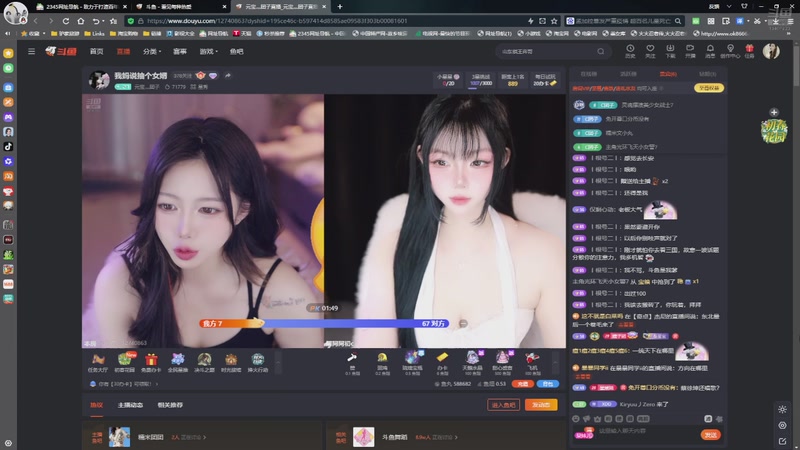Viewport: 800px width, 450px height.
Task: Click the orange 发送 send button
Action: [x=710, y=435]
